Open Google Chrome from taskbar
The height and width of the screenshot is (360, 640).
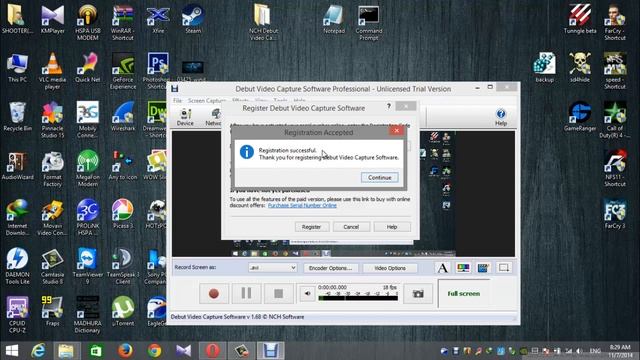pos(154,351)
